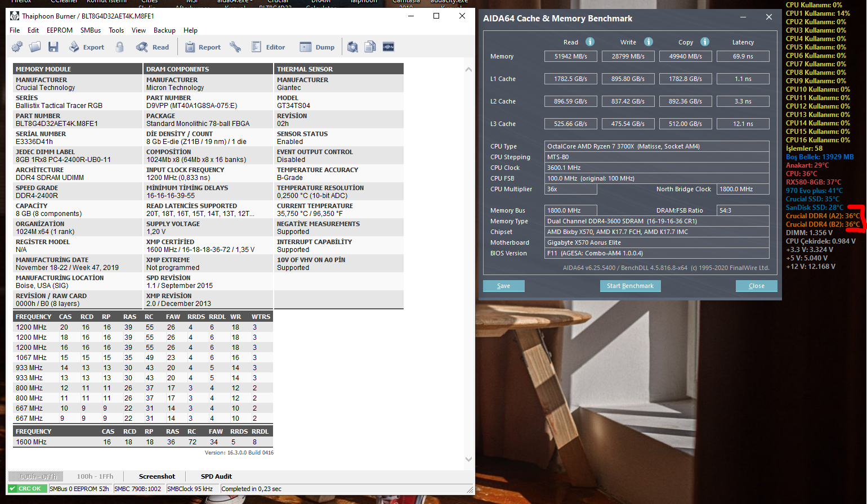Click the SMBus 0 EEPROM 52h status entry
Image resolution: width=867 pixels, height=504 pixels.
click(x=80, y=489)
